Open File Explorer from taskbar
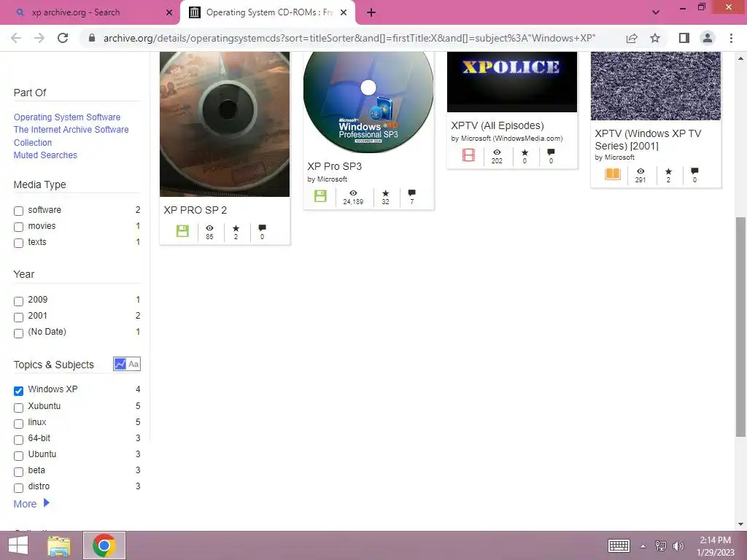The width and height of the screenshot is (747, 560). coord(58,545)
